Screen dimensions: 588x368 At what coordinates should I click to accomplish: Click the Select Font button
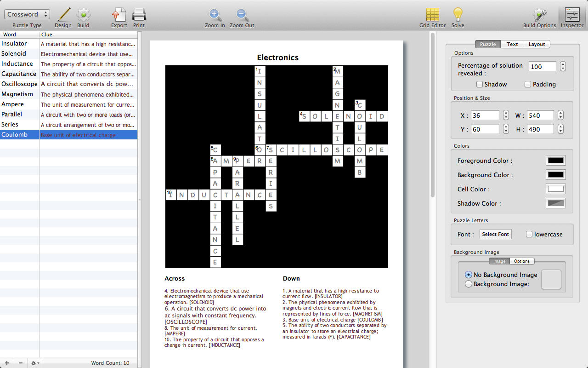[495, 234]
